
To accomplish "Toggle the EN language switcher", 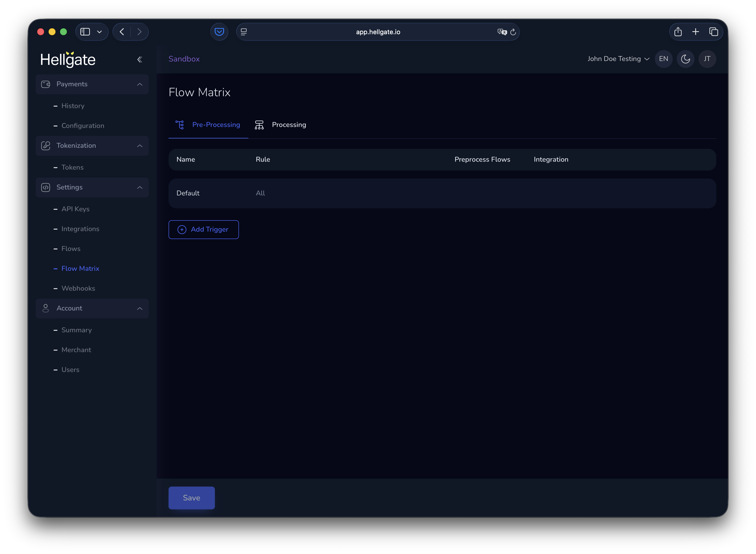I will pyautogui.click(x=663, y=59).
